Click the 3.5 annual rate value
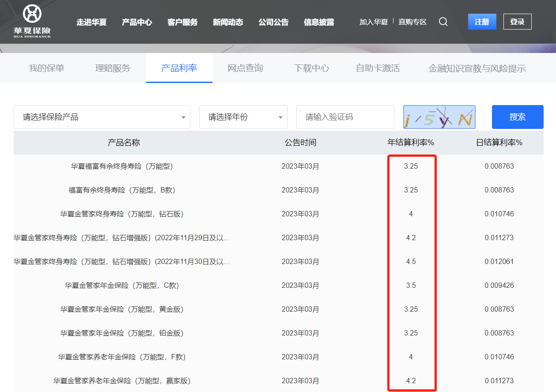 (411, 286)
